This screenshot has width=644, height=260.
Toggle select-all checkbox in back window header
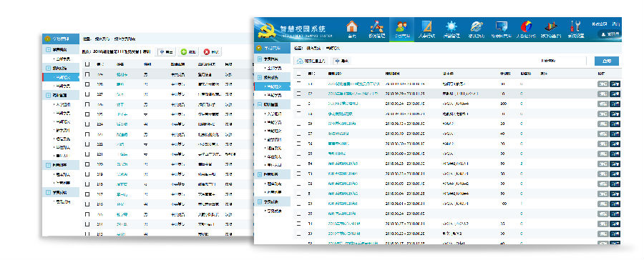pos(87,64)
